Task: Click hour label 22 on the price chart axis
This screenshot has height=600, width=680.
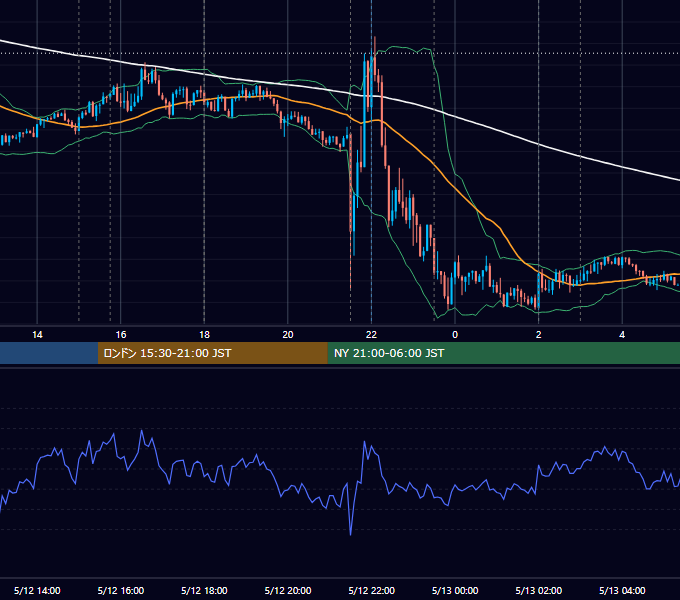Action: pos(372,335)
